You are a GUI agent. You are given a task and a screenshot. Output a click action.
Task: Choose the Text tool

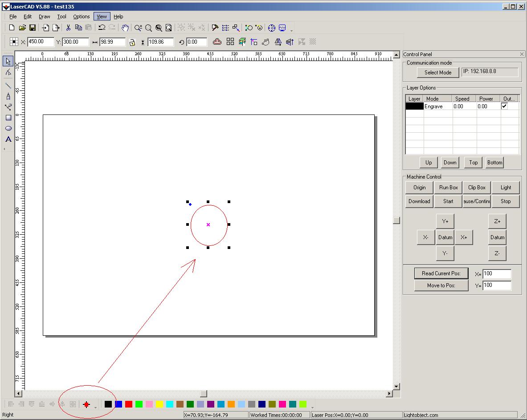[x=8, y=139]
